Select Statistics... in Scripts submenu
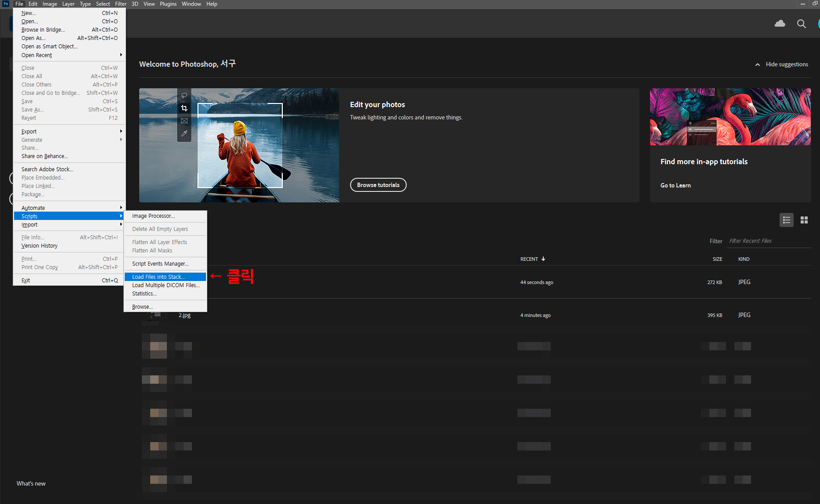The image size is (820, 504). coord(165,294)
